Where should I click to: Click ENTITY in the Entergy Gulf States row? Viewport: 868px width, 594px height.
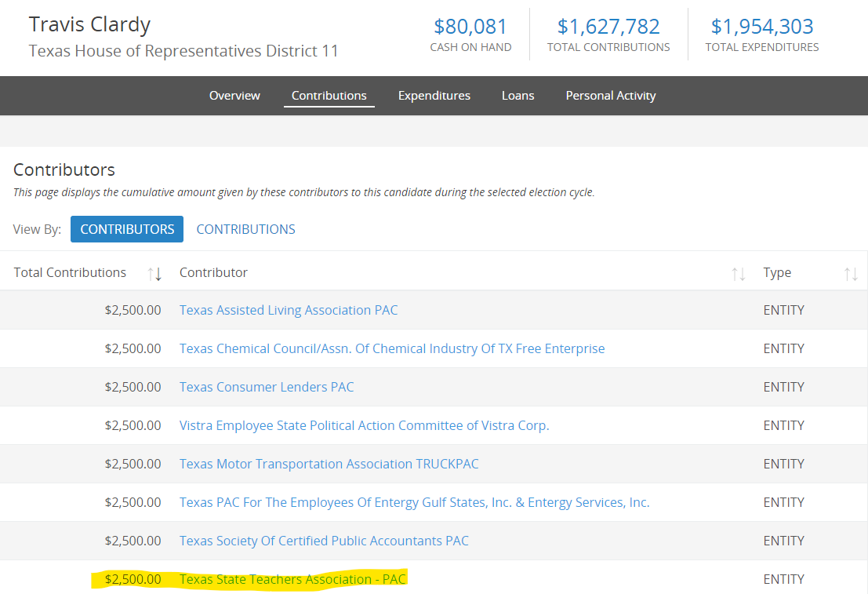pyautogui.click(x=784, y=502)
